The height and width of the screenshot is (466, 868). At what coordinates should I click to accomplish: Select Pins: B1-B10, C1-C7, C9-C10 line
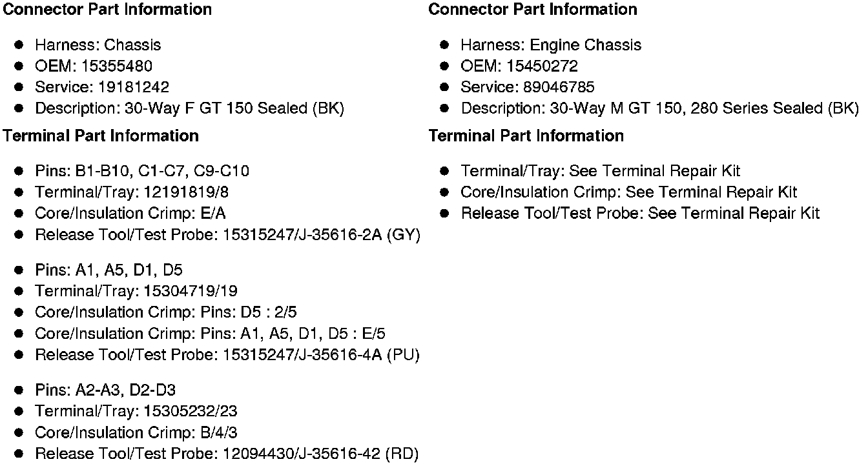[142, 172]
